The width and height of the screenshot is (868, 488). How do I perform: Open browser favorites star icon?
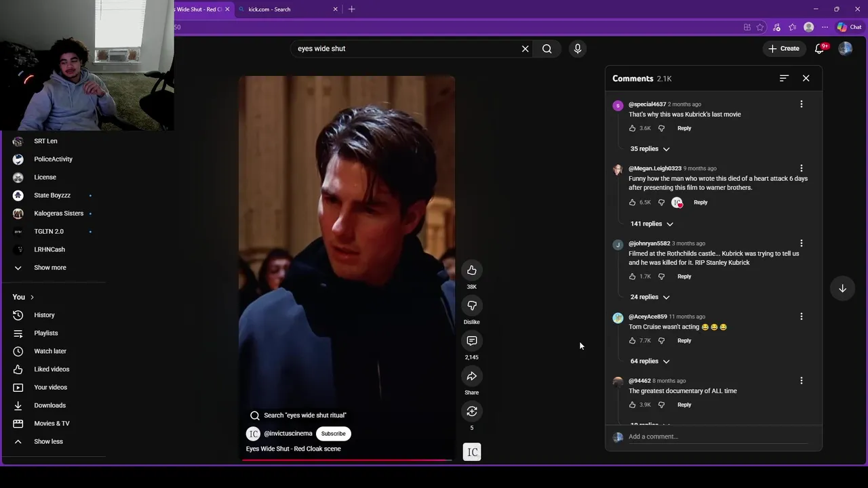760,27
